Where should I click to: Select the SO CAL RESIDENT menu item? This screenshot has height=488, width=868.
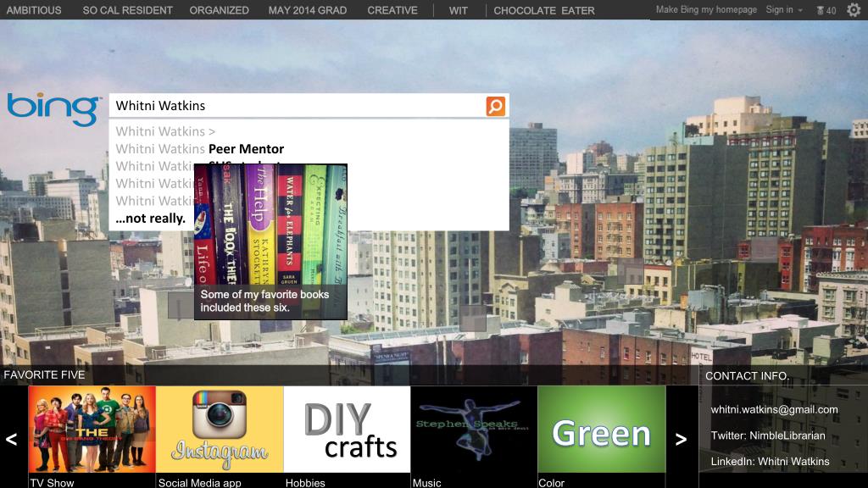pos(127,10)
